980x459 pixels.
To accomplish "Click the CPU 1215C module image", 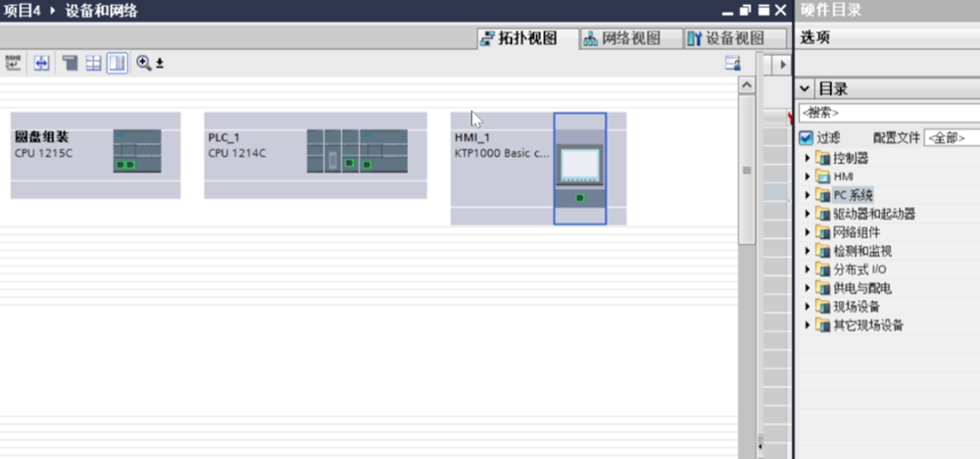I will [x=137, y=151].
